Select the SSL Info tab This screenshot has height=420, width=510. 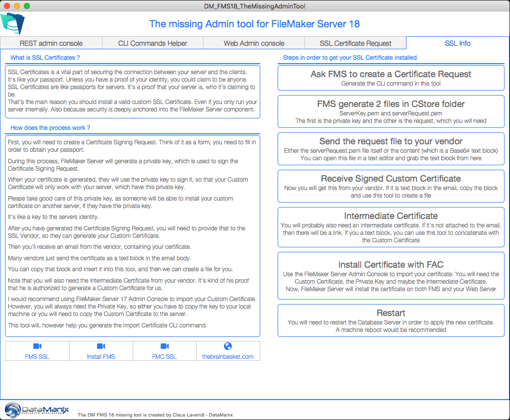pyautogui.click(x=458, y=43)
